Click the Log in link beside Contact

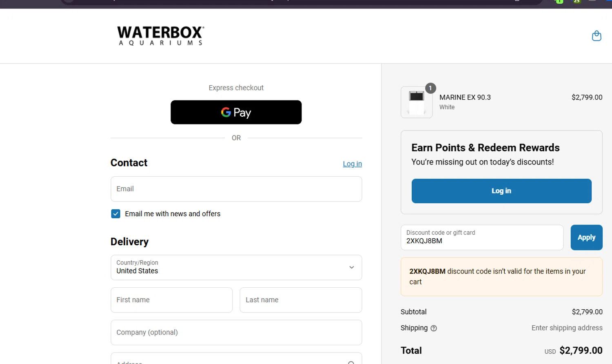pos(352,164)
